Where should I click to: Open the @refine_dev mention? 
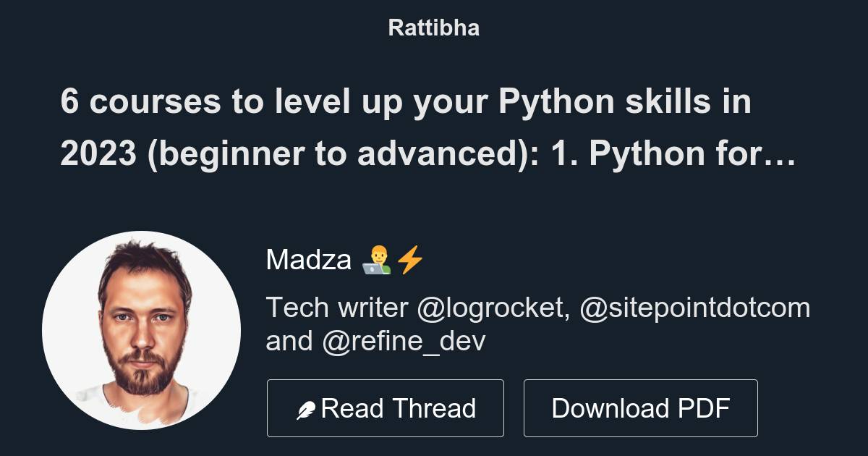[x=404, y=341]
